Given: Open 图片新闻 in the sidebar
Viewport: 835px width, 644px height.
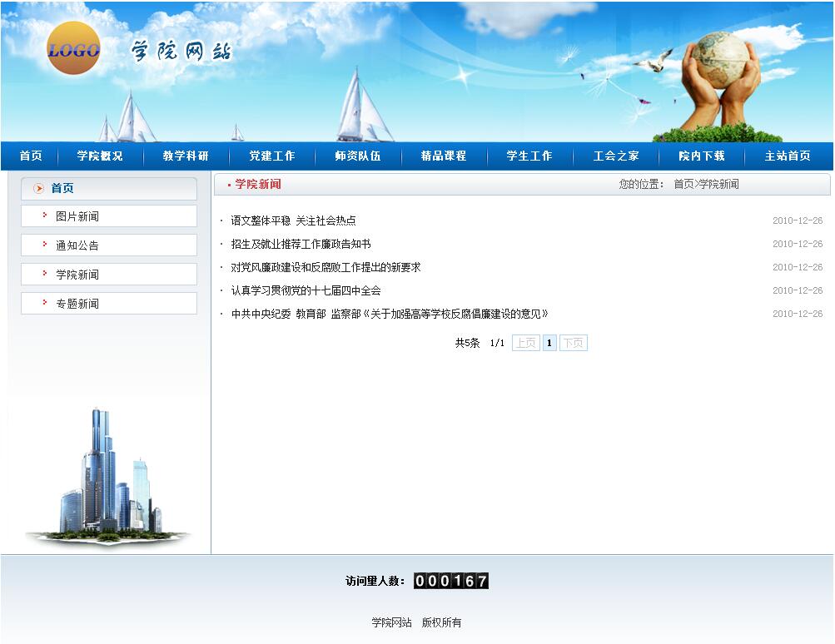Looking at the screenshot, I should 108,216.
